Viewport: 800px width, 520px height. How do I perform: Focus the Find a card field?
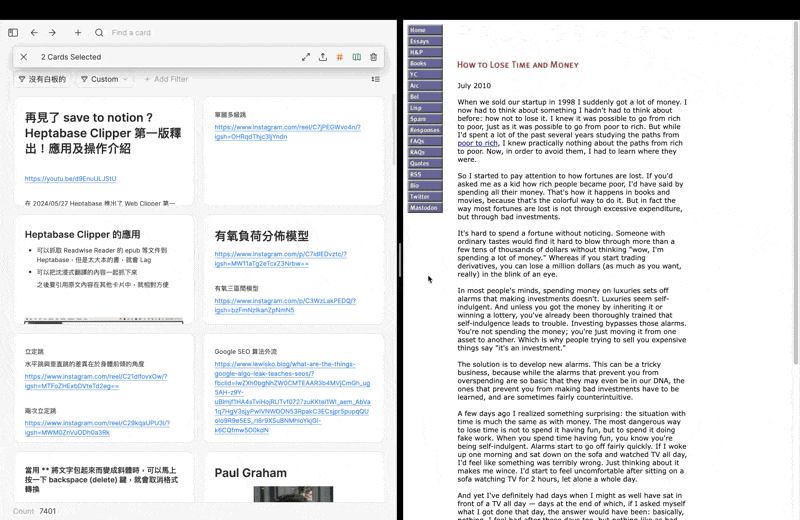pos(131,33)
